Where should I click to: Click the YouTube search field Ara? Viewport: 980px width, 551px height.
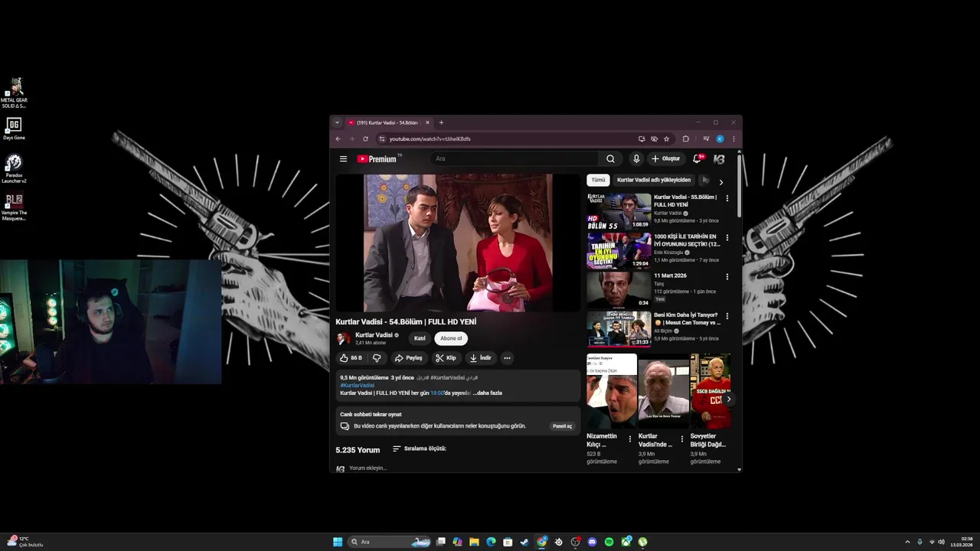[x=513, y=159]
